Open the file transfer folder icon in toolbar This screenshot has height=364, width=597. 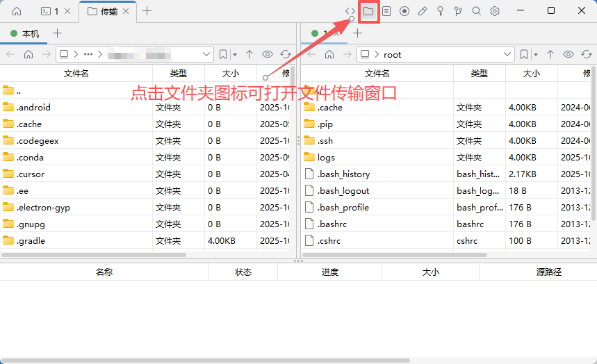368,11
